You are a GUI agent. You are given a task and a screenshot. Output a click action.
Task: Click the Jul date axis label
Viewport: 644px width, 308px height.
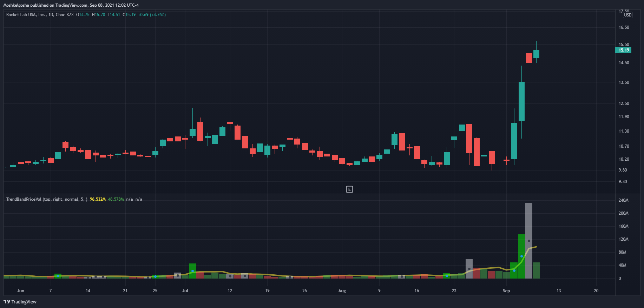[x=185, y=291]
